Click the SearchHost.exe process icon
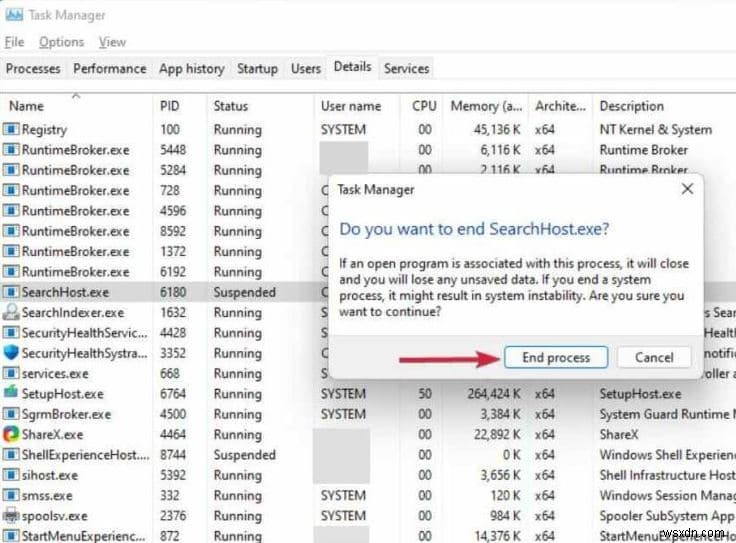The image size is (736, 543). coord(11,292)
